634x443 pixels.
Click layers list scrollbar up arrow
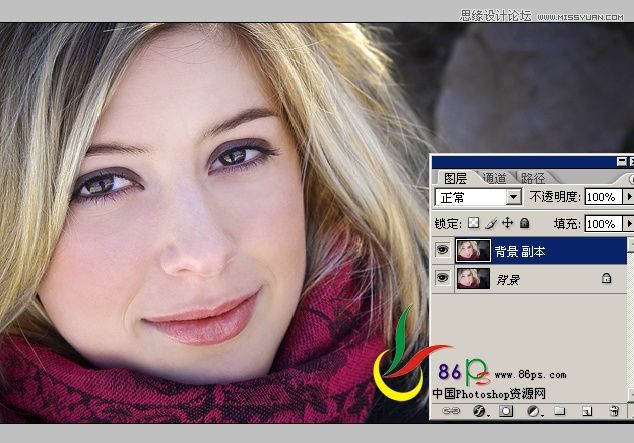tap(630, 244)
